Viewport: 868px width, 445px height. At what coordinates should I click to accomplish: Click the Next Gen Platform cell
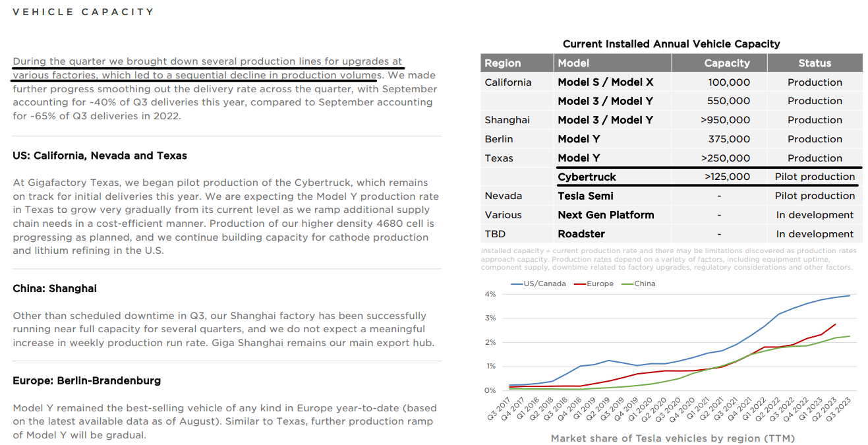606,215
